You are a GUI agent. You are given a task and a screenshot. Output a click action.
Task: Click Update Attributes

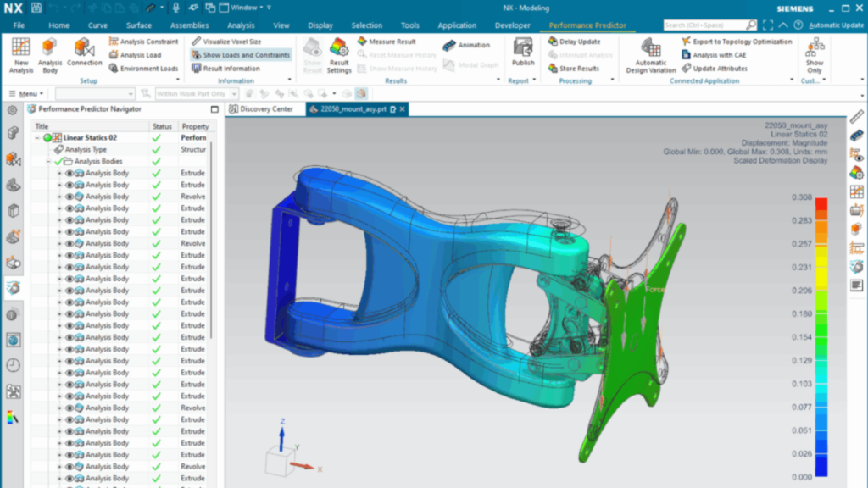click(x=714, y=69)
